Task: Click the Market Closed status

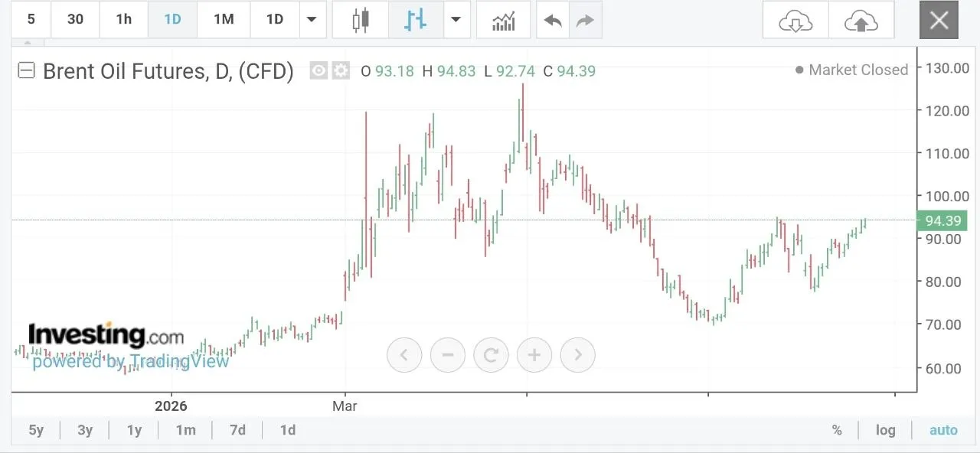Action: point(851,70)
